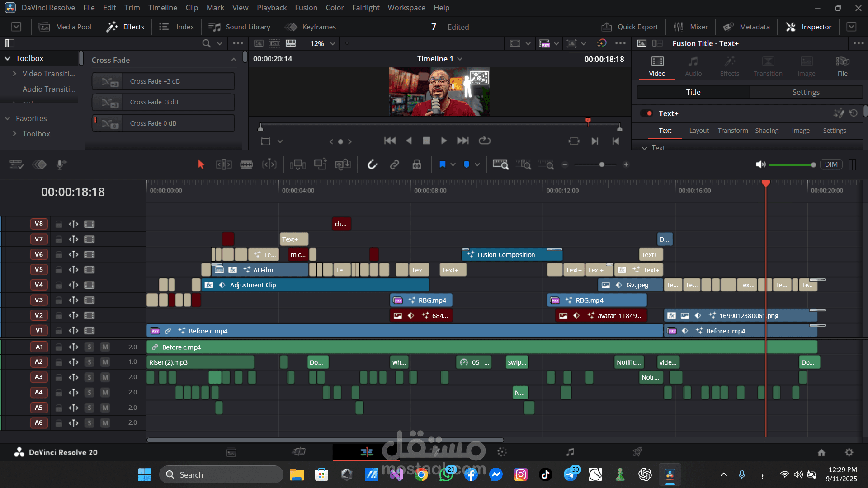Switch to the Shading tab

tap(766, 131)
